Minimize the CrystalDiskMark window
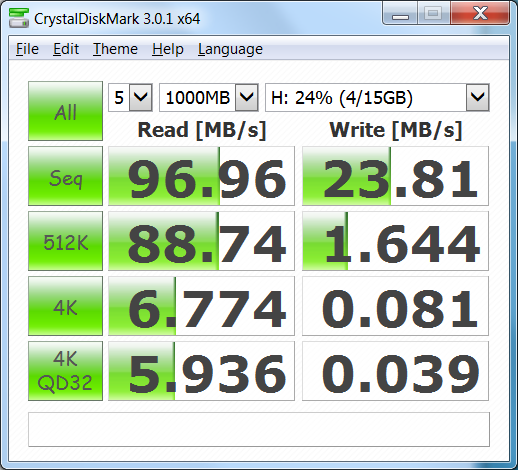This screenshot has height=470, width=518. (x=400, y=14)
